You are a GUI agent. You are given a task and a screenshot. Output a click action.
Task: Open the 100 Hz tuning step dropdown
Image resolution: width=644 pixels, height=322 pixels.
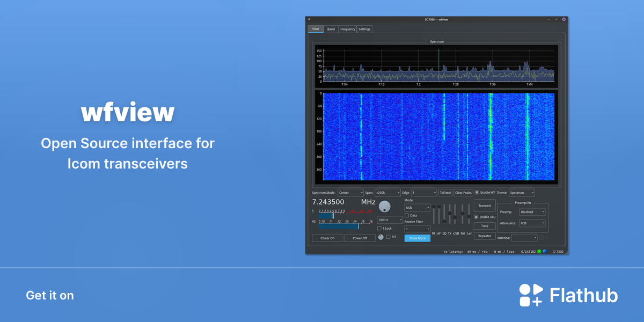390,219
